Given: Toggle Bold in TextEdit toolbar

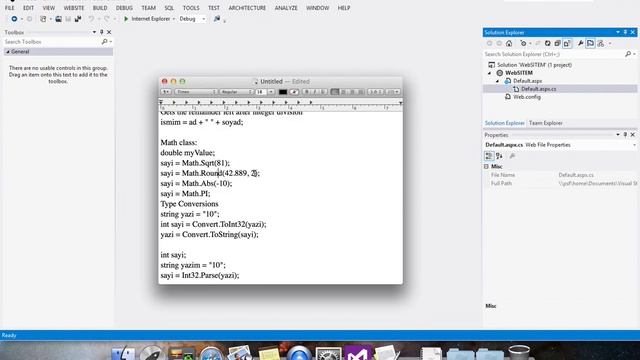Looking at the screenshot, I should (x=307, y=92).
